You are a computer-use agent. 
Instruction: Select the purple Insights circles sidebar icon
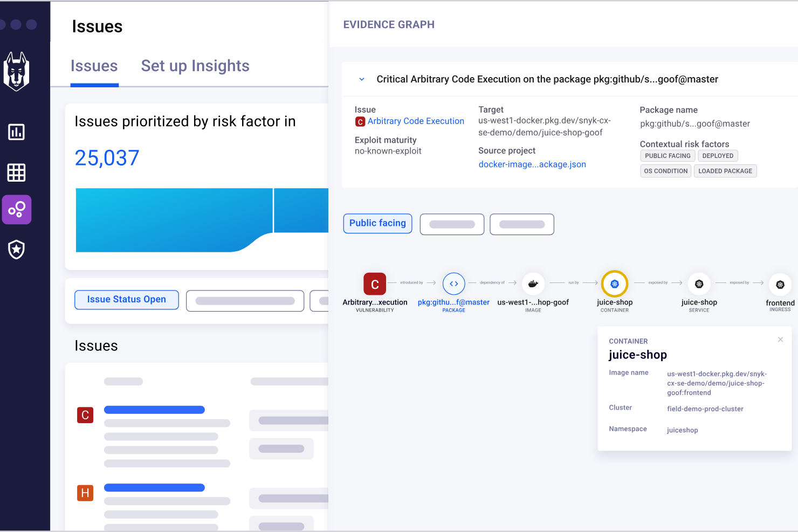coord(17,210)
